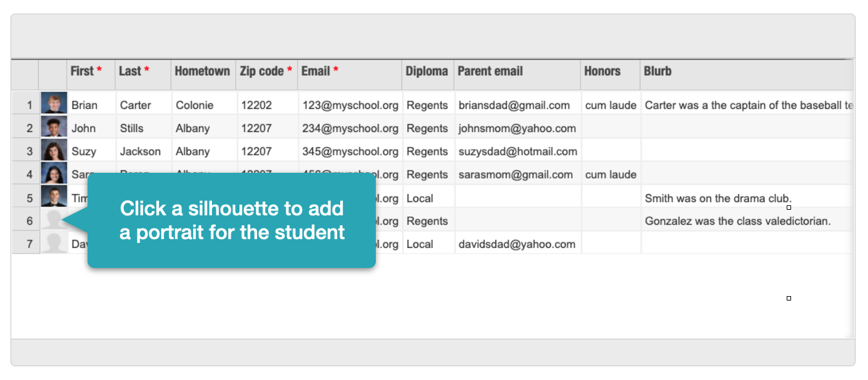
Task: Open the portrait thumbnail in row 4
Action: pyautogui.click(x=54, y=173)
